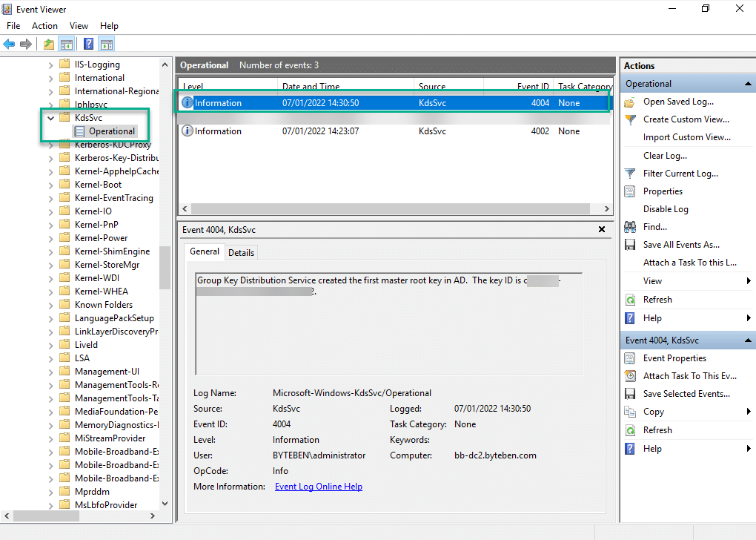
Task: Click the Save All Events As disk icon
Action: [x=630, y=245]
